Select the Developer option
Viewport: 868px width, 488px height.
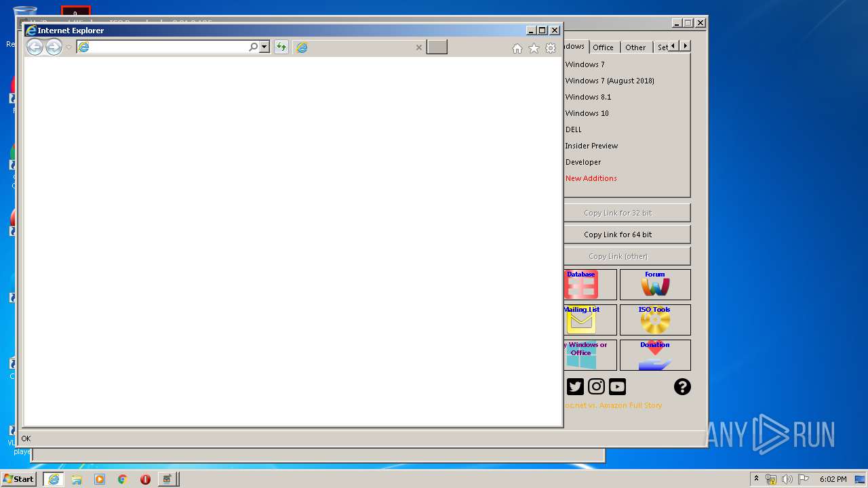(x=583, y=162)
